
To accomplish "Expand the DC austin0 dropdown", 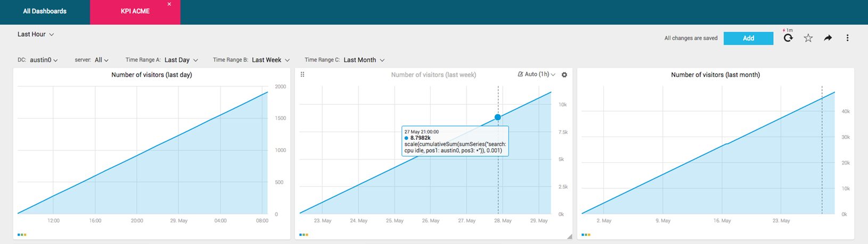I will pos(44,60).
